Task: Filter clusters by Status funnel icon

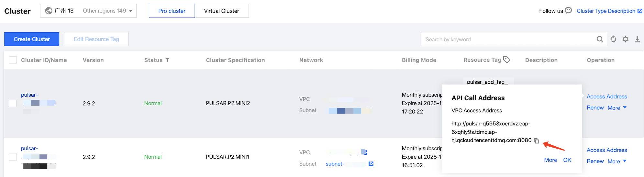Action: click(167, 60)
